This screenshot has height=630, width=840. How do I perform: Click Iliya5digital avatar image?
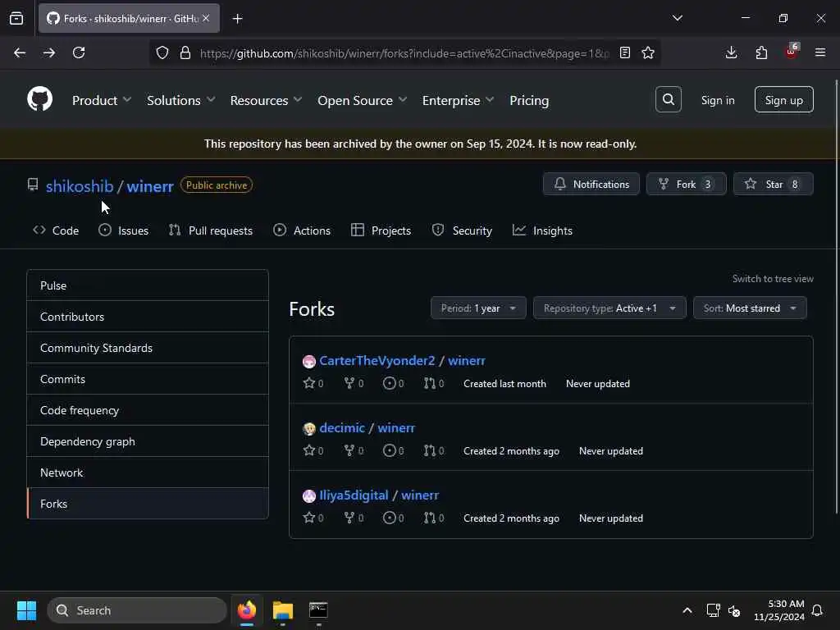pyautogui.click(x=309, y=496)
